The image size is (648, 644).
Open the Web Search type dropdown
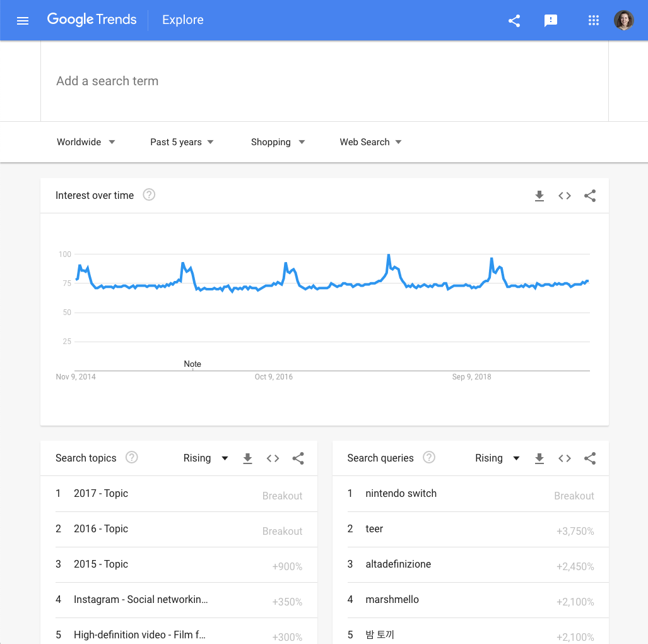pos(371,142)
